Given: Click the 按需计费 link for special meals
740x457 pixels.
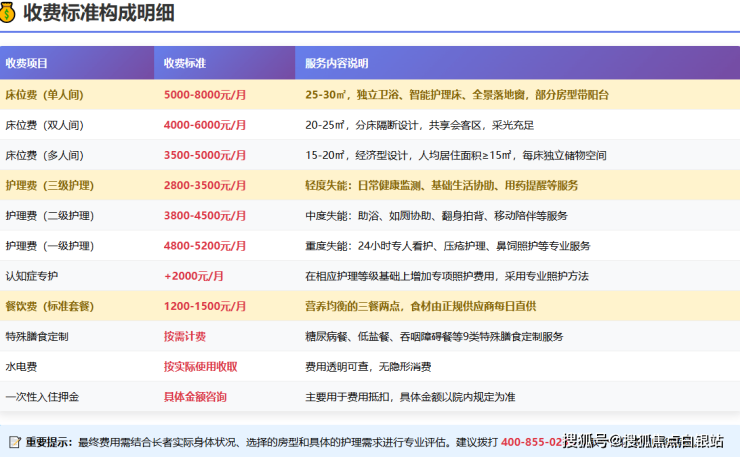Looking at the screenshot, I should [x=185, y=336].
